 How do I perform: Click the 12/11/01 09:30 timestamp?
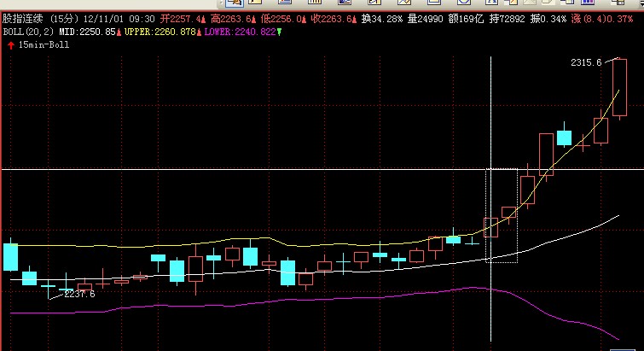(119, 19)
